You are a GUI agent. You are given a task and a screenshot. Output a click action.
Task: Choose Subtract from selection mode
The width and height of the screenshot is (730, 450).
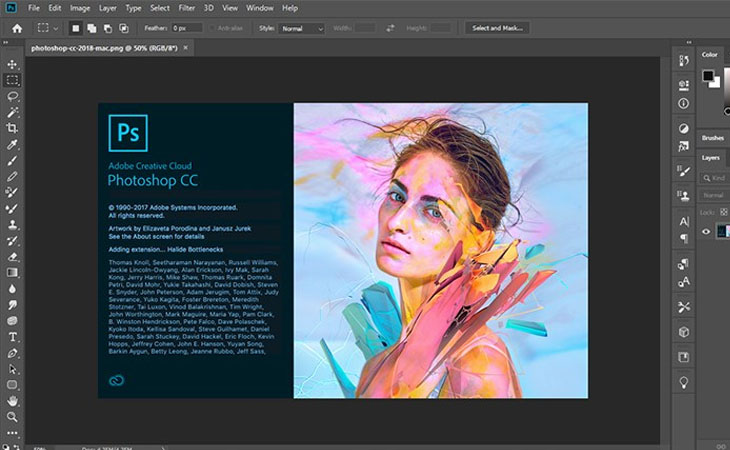[108, 28]
